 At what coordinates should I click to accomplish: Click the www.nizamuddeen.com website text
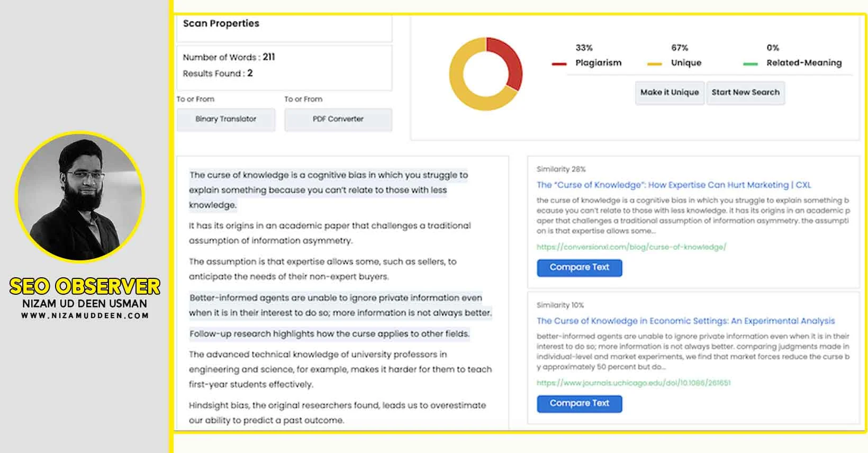tap(85, 316)
